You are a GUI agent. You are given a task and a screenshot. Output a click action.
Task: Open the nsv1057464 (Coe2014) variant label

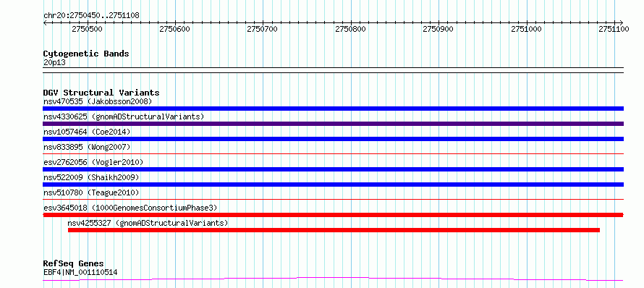point(87,132)
